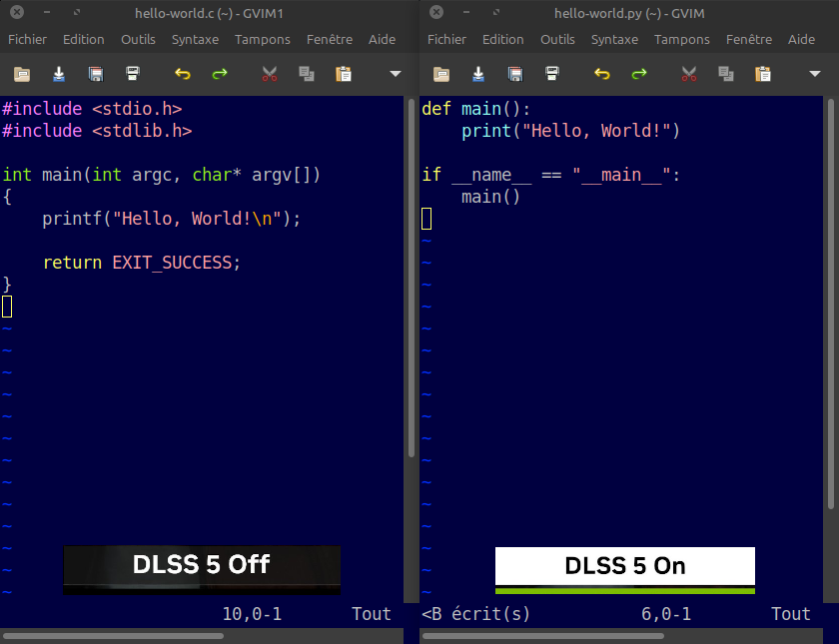839x644 pixels.
Task: Paste clipboard icon in hello-world.py window
Action: tap(763, 74)
